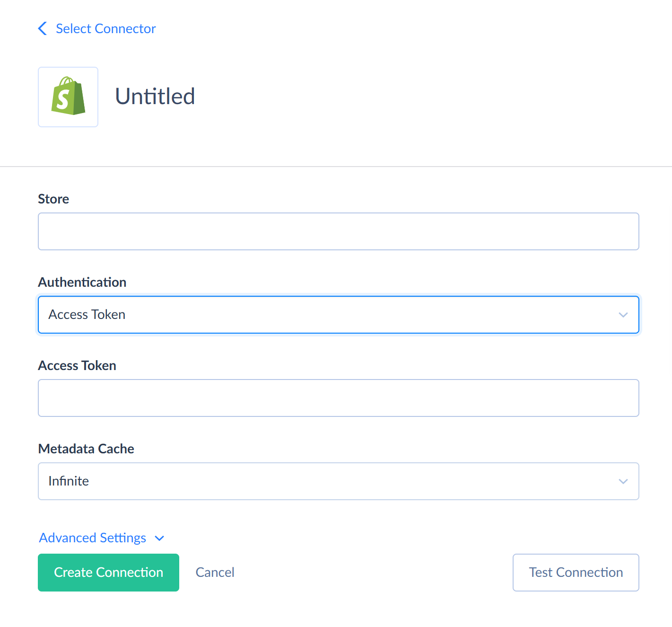The width and height of the screenshot is (672, 627).
Task: Open the Metadata Cache selector showing Infinite
Action: (339, 481)
